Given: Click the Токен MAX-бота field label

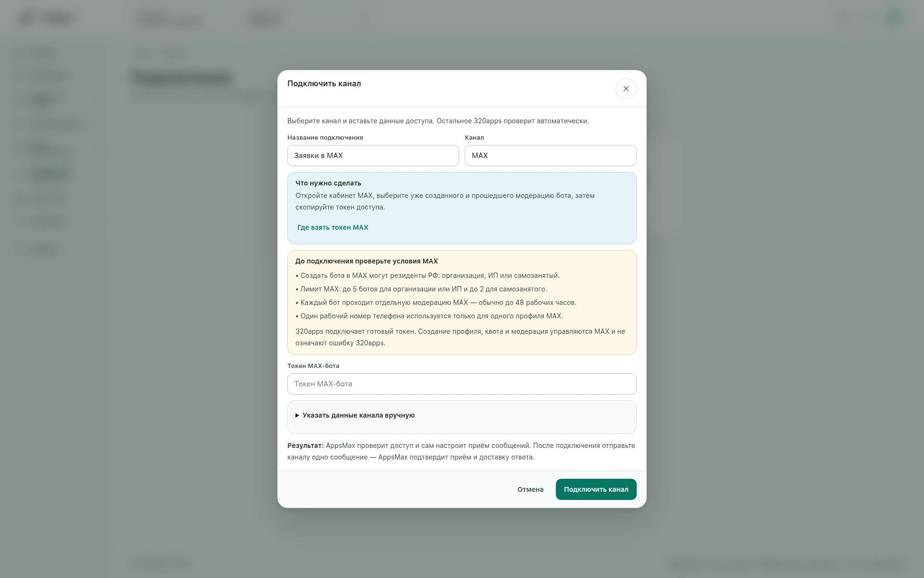Looking at the screenshot, I should pyautogui.click(x=313, y=366).
